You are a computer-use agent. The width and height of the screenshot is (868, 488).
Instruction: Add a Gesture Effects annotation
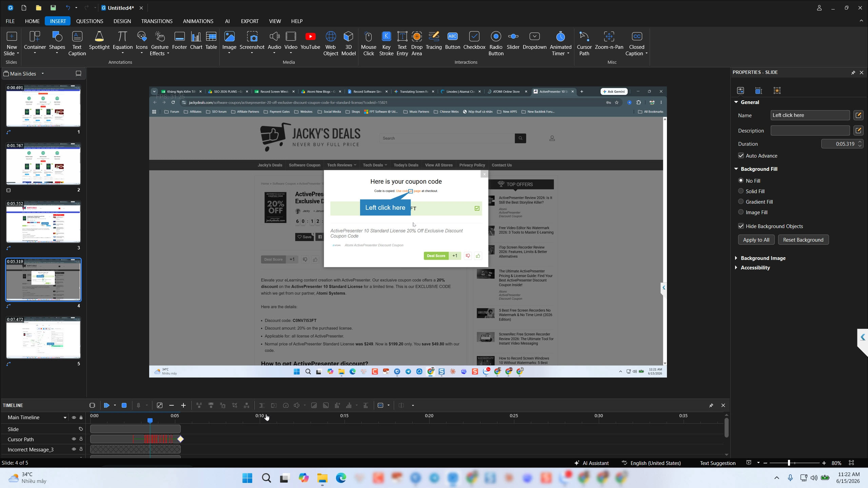click(x=159, y=43)
